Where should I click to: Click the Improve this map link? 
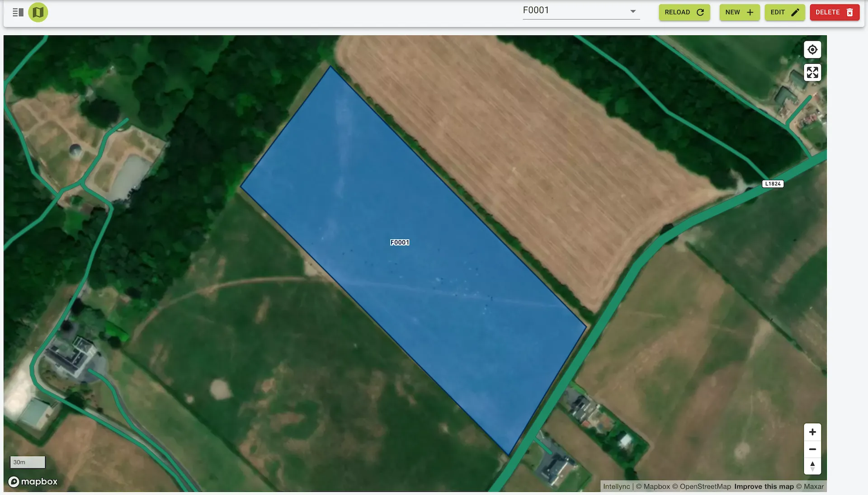764,486
